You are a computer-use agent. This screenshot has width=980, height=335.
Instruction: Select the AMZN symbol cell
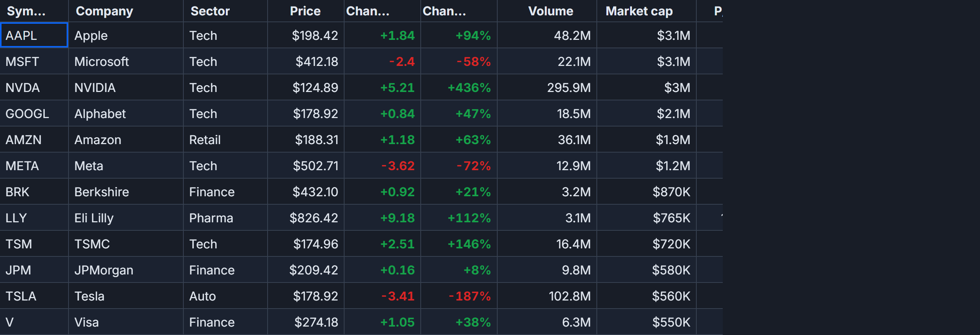34,140
